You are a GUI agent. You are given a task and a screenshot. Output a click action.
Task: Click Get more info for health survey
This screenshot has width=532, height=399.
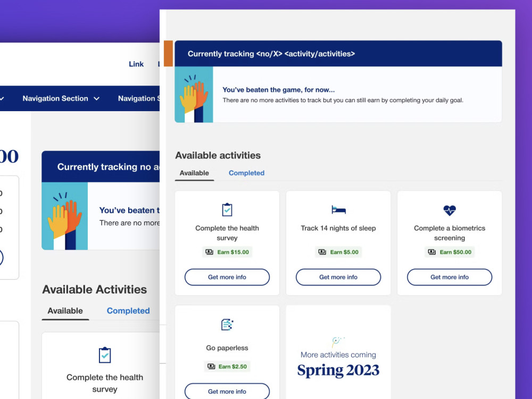(x=227, y=277)
